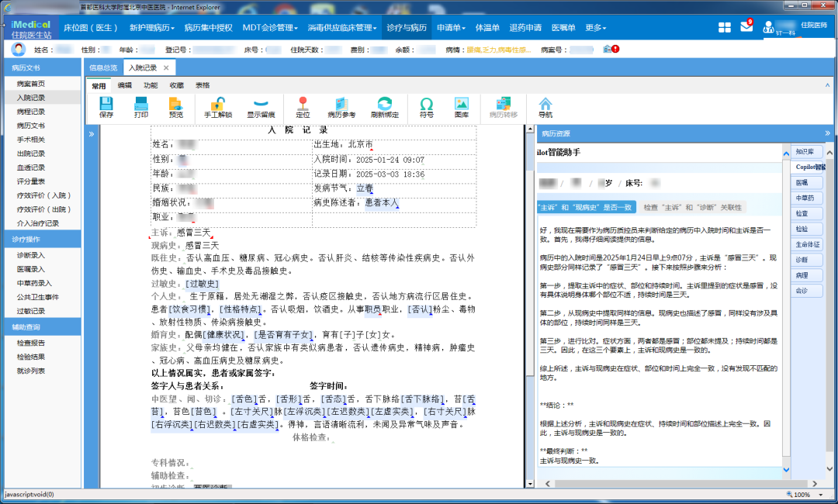Click 刷新绑定 refresh binding icon
Image resolution: width=838 pixels, height=504 pixels.
pos(384,108)
